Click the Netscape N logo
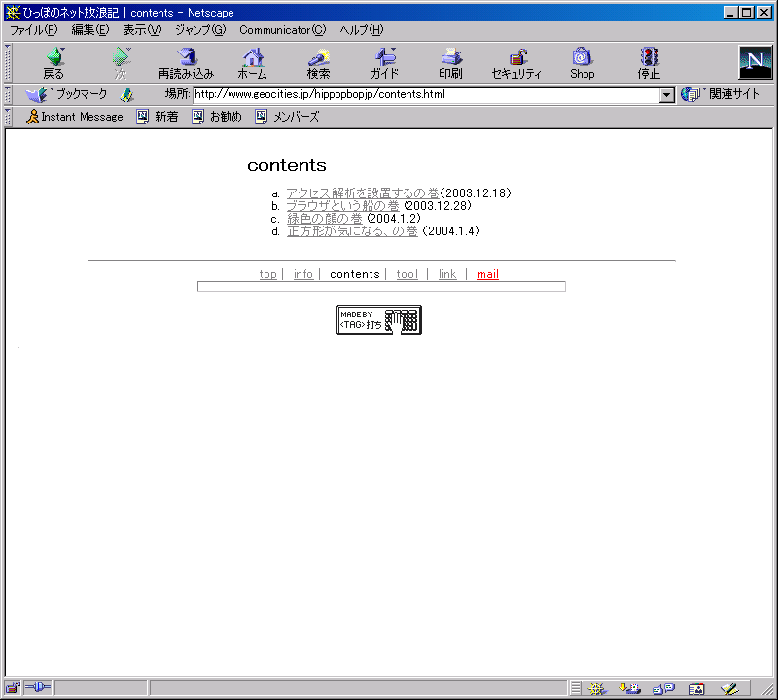Screen dimensions: 778x700 tap(756, 62)
